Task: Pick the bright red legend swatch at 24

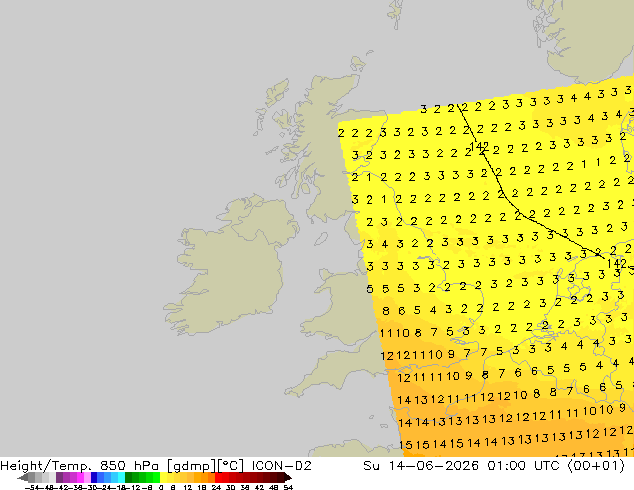Action: coord(218,478)
